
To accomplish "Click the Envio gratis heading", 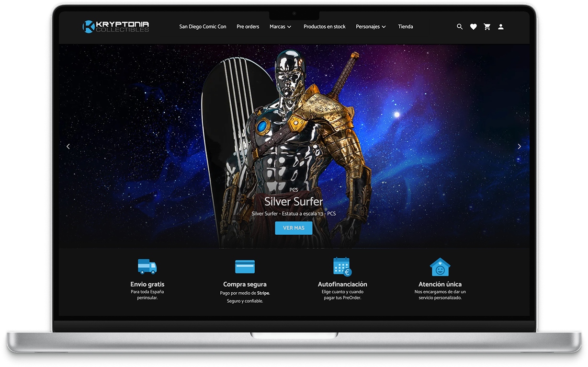I will pos(147,284).
